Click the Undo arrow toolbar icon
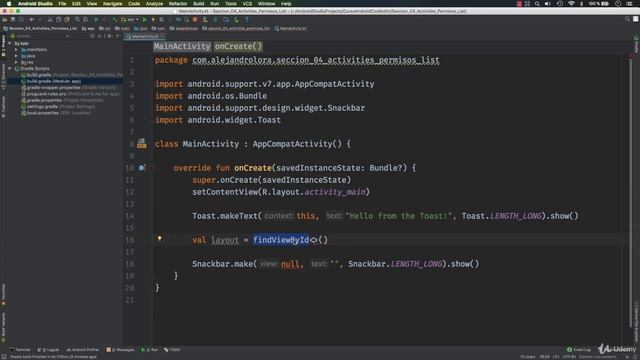 click(x=31, y=19)
